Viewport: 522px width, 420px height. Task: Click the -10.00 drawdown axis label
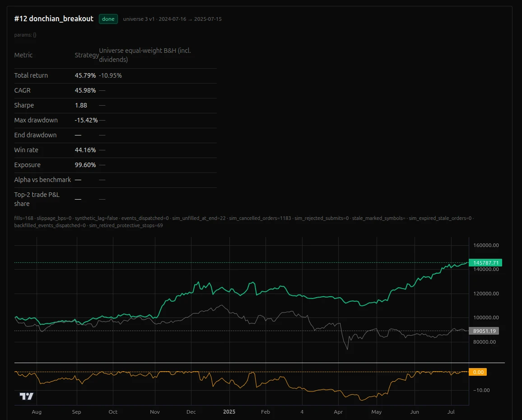(481, 390)
